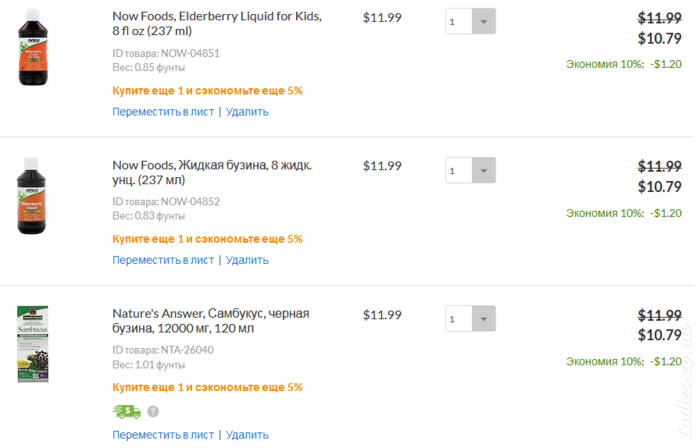Open quantity dropdown for NOW-04852 item

tap(483, 170)
